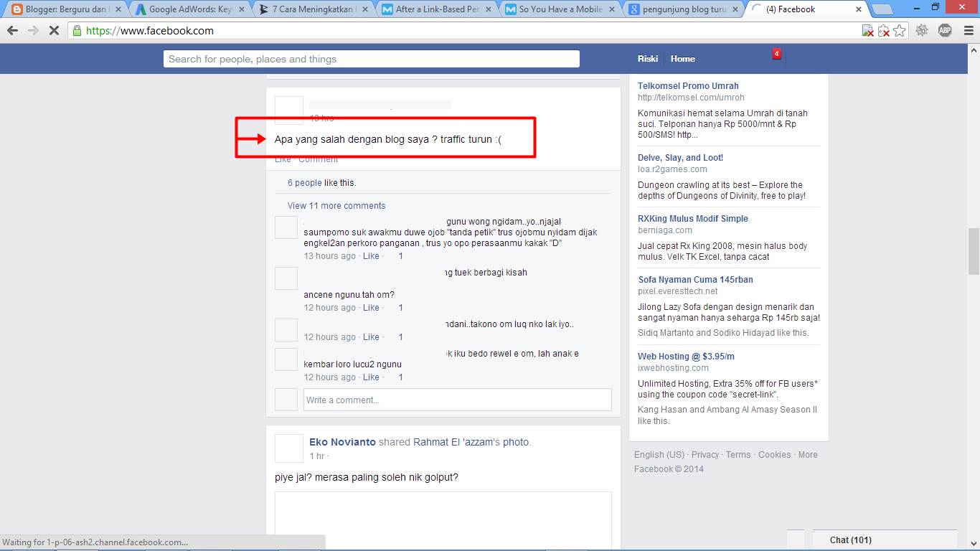Open the Privacy footer link
This screenshot has width=980, height=551.
tap(705, 455)
